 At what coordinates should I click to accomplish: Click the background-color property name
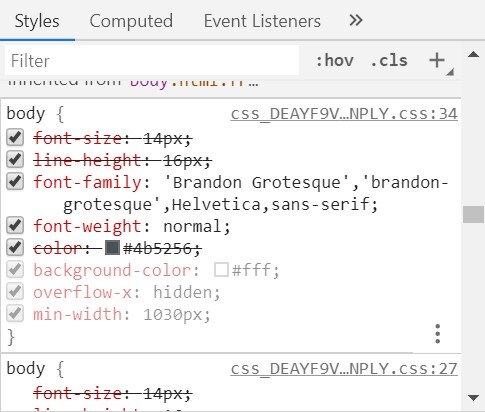[x=112, y=271]
